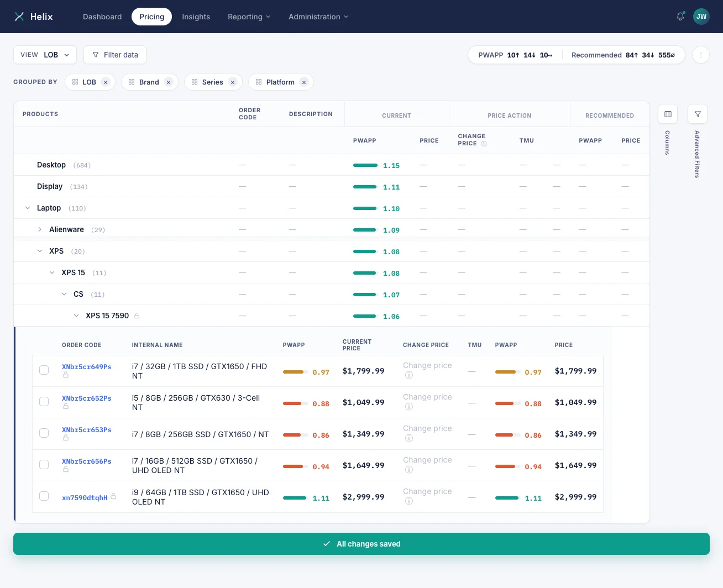This screenshot has height=588, width=723.
Task: Click the Filter data button
Action: click(115, 55)
